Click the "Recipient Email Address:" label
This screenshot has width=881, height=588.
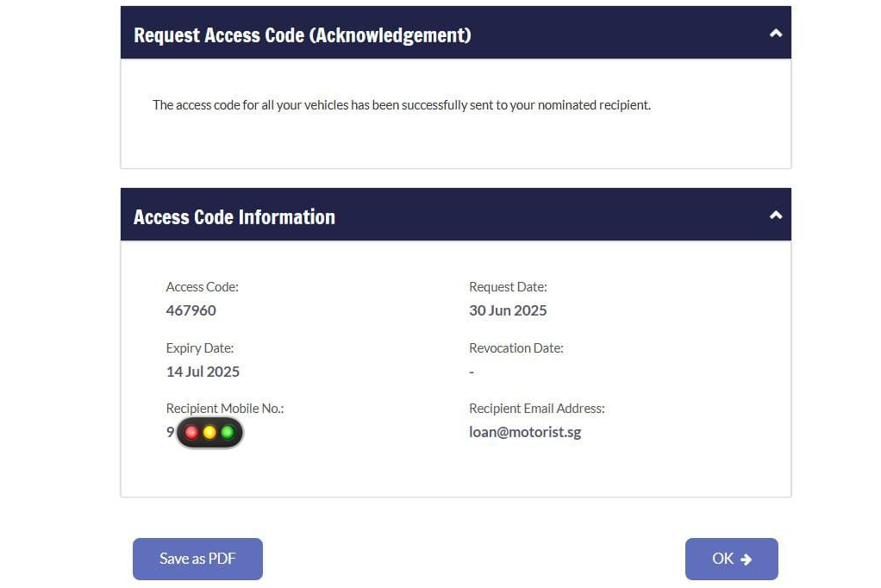pyautogui.click(x=537, y=409)
